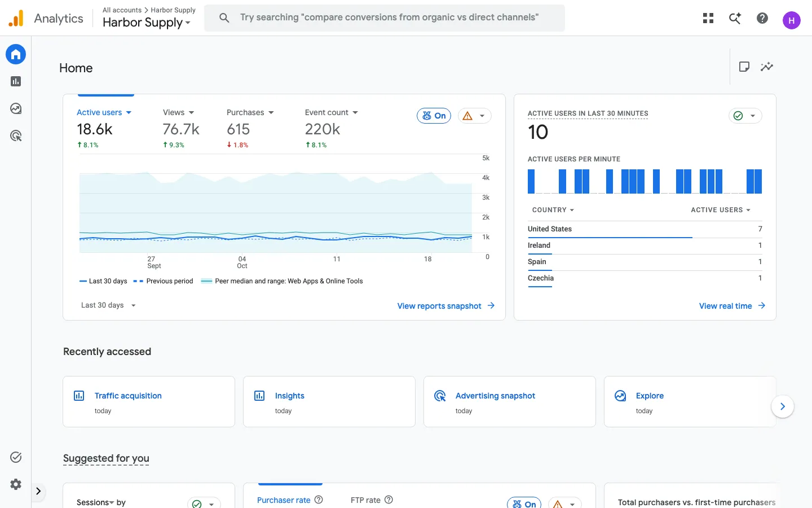Open the Explore icon in sidebar
The image size is (812, 508).
16,108
